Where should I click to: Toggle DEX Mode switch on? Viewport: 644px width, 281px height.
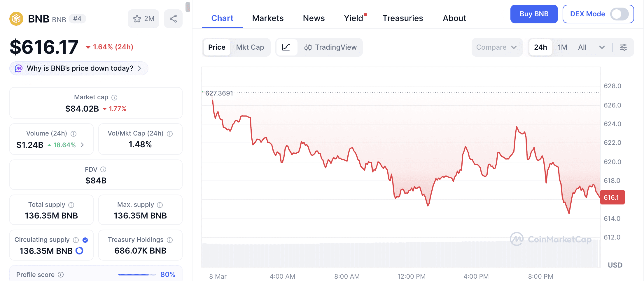(619, 14)
